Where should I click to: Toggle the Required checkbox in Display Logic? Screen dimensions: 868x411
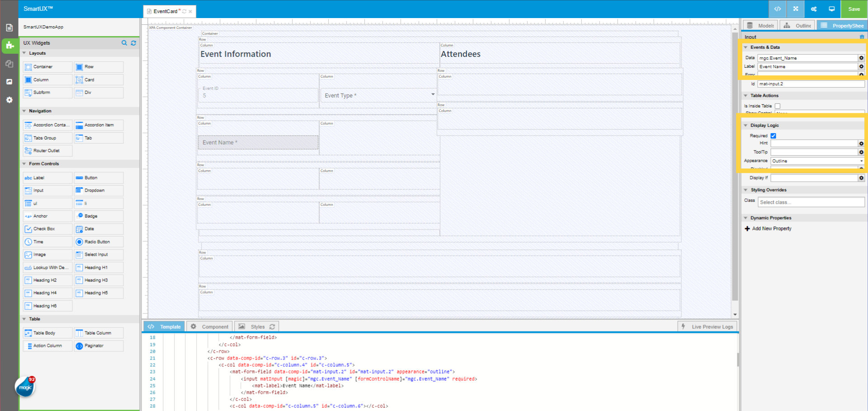[x=774, y=135]
